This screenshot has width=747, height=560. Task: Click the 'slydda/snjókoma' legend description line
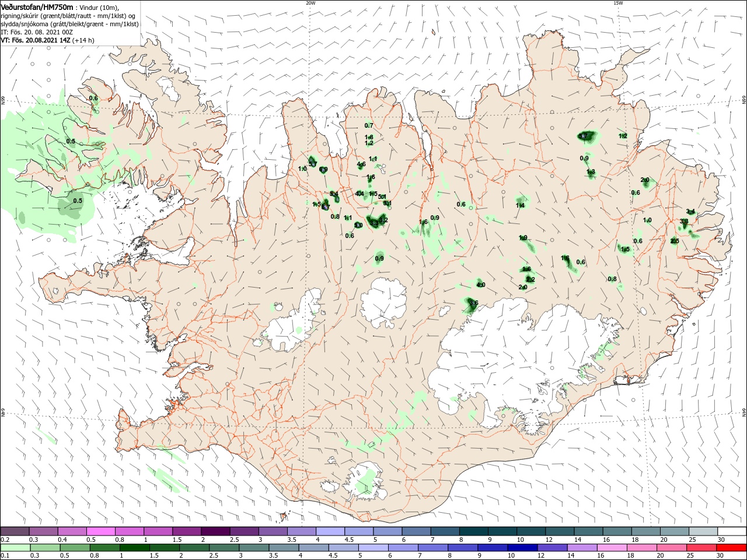click(69, 24)
